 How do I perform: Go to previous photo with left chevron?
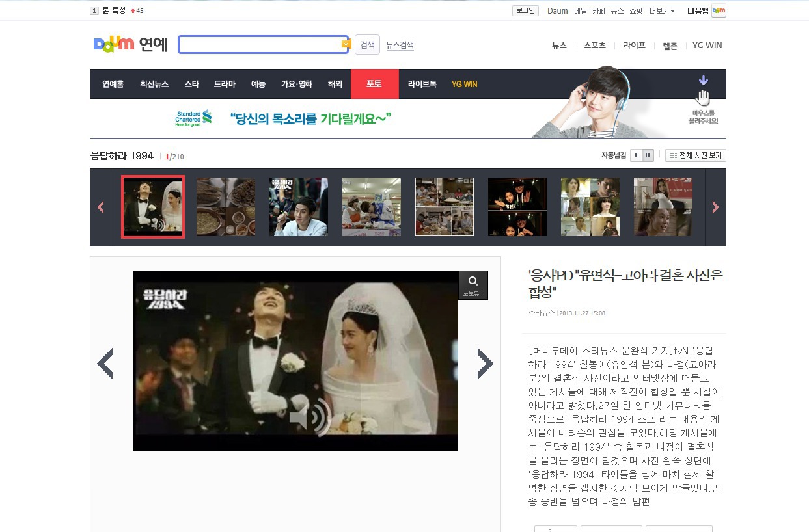pos(105,364)
